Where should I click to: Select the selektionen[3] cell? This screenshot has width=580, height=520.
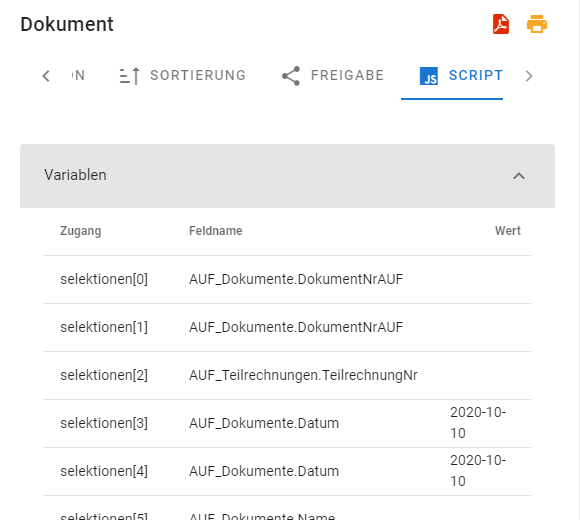[104, 423]
